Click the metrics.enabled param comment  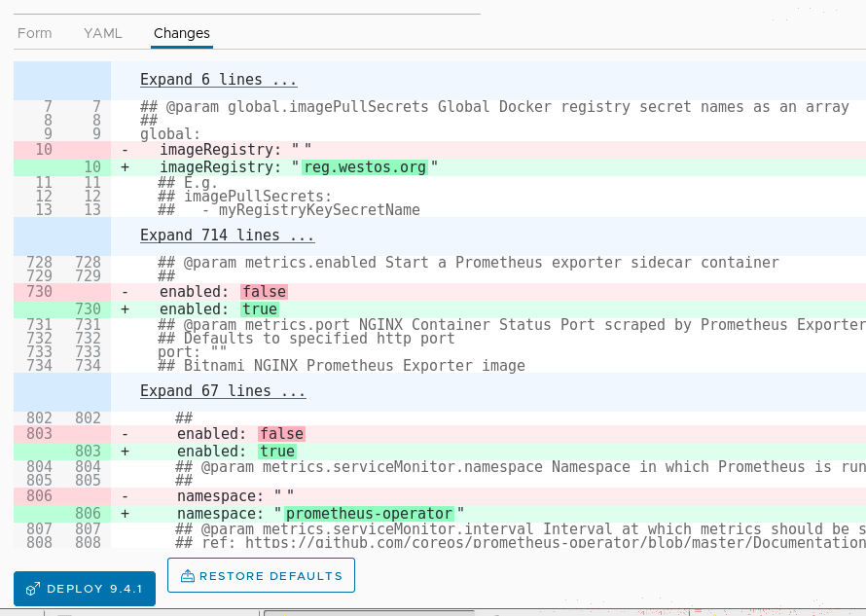[468, 263]
